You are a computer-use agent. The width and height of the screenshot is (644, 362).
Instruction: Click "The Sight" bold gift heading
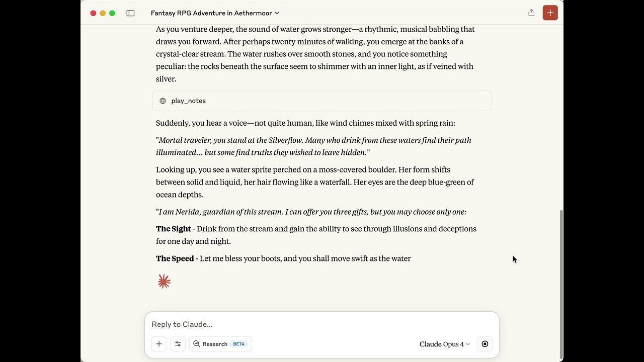click(x=174, y=229)
